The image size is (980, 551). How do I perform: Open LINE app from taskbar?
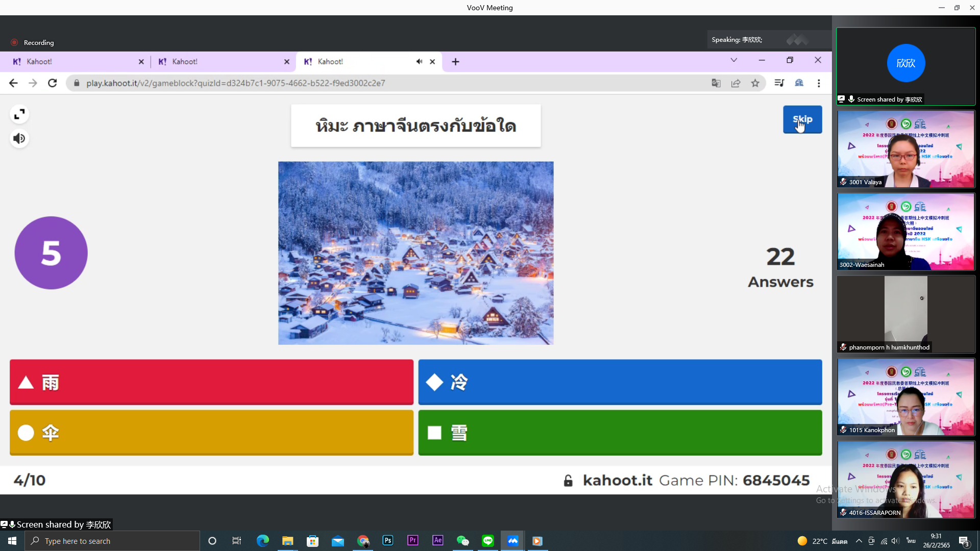(488, 541)
